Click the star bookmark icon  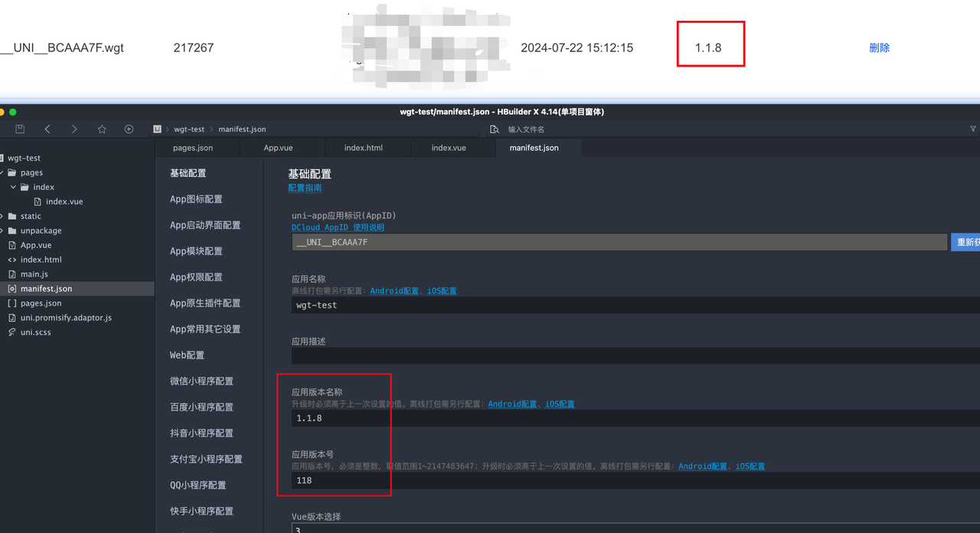(102, 129)
